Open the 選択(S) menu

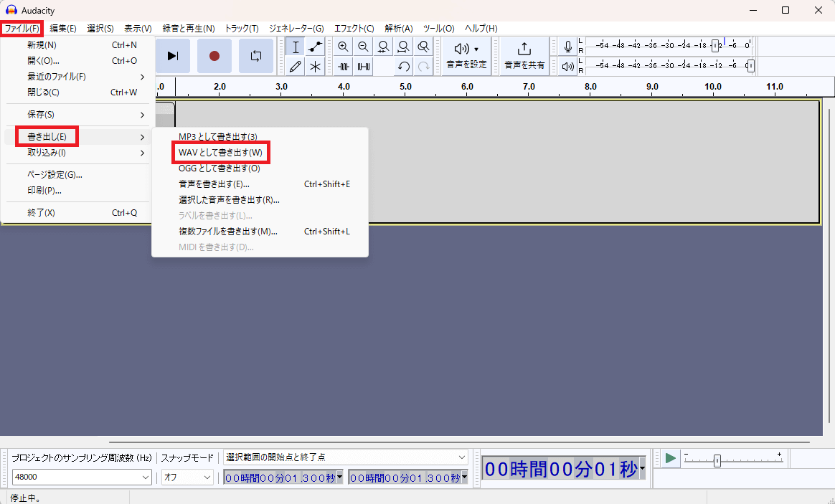click(100, 28)
